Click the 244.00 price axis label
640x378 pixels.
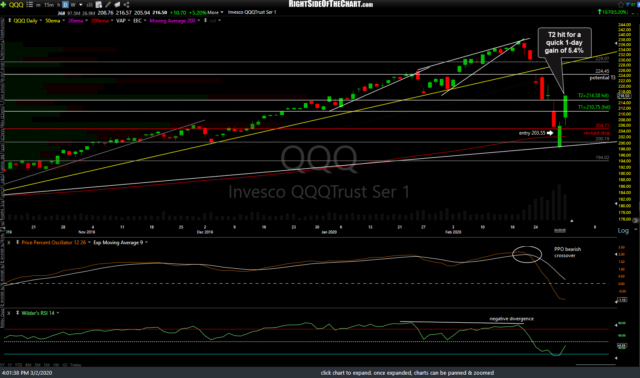(624, 25)
